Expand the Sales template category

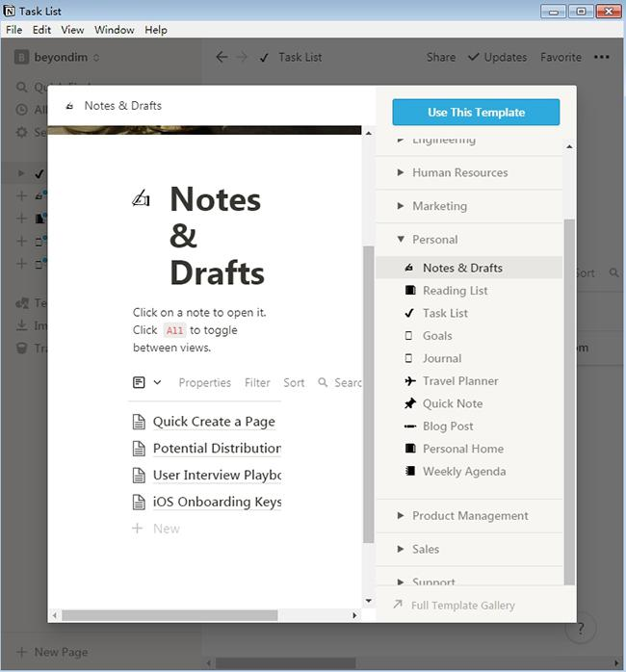pos(469,549)
